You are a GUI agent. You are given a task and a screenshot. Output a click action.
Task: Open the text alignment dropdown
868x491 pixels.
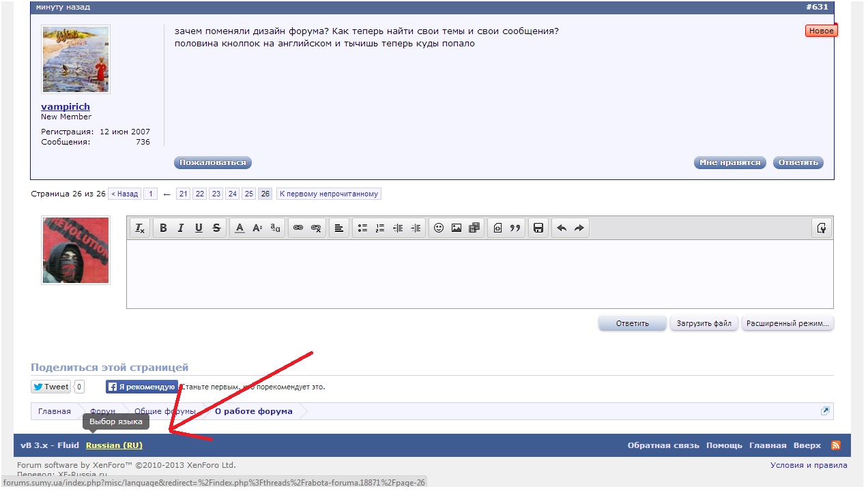(338, 228)
